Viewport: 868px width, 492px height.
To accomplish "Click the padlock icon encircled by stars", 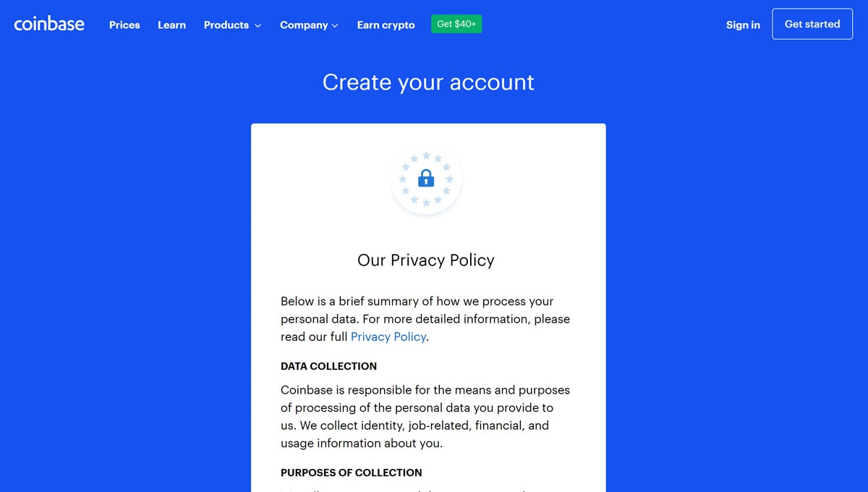I will (426, 178).
